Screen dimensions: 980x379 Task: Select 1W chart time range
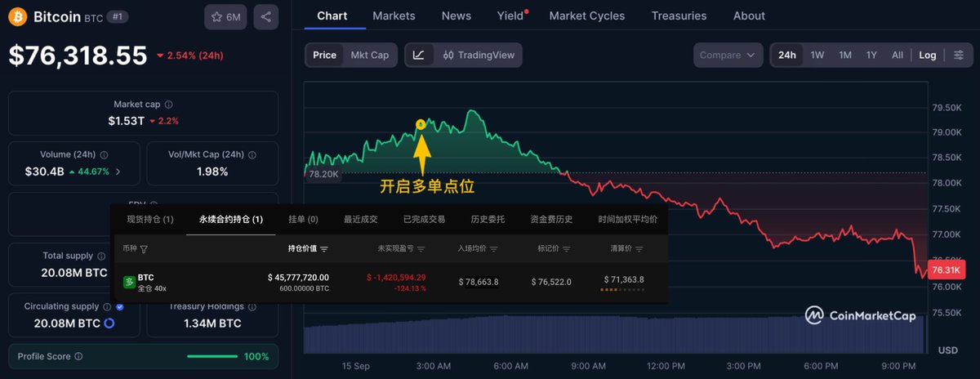pos(817,55)
